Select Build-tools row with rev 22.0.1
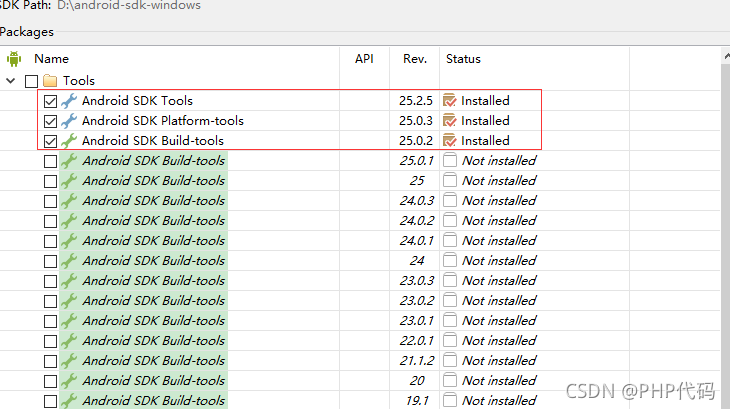Viewport: 730px width, 409px height. pos(154,341)
